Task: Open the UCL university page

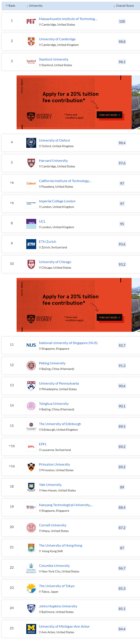Action: click(42, 221)
